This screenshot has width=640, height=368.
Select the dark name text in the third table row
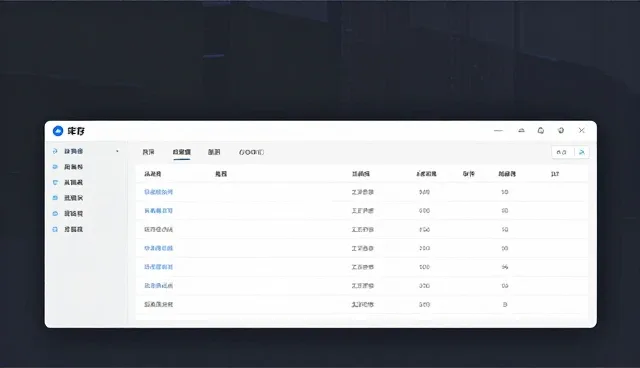click(158, 229)
